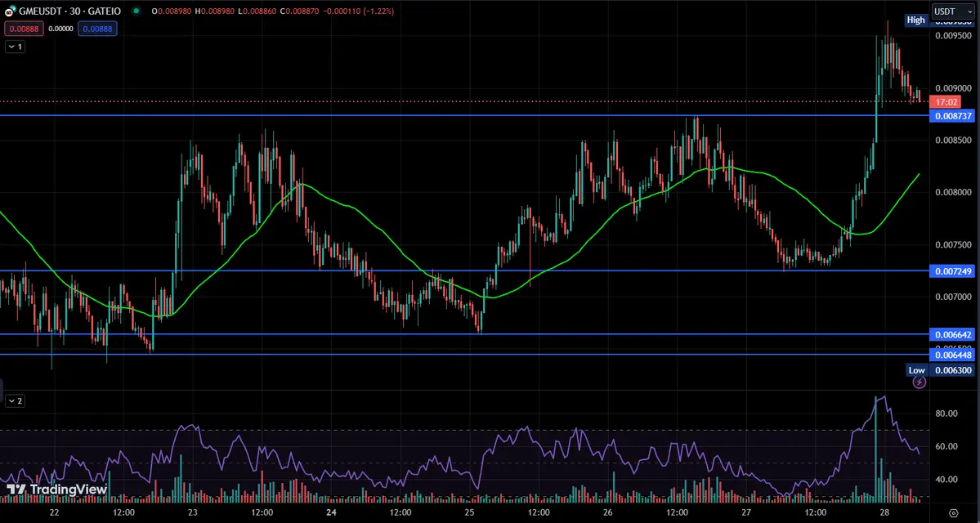Click the 60.00 RSI scale label
This screenshot has width=980, height=523.
pyautogui.click(x=946, y=447)
